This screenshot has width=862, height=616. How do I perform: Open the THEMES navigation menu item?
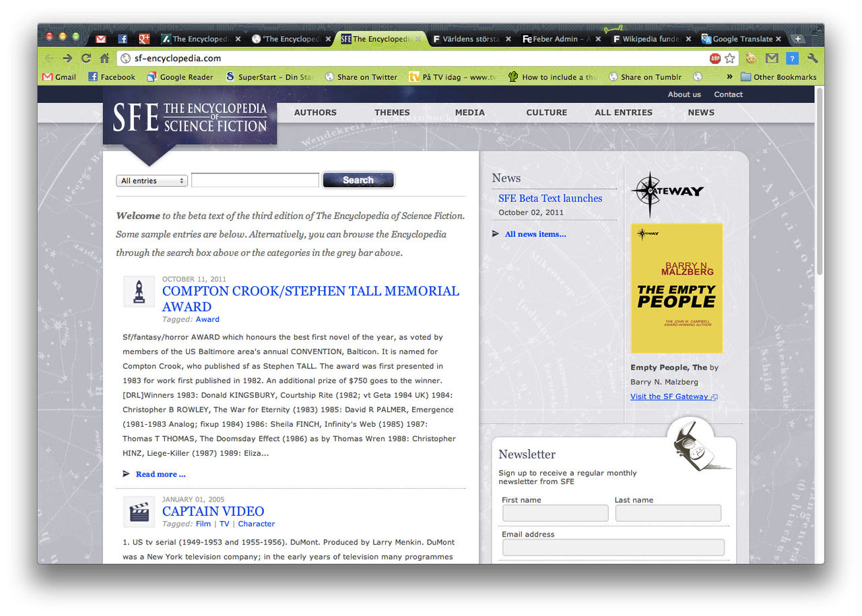coord(392,112)
